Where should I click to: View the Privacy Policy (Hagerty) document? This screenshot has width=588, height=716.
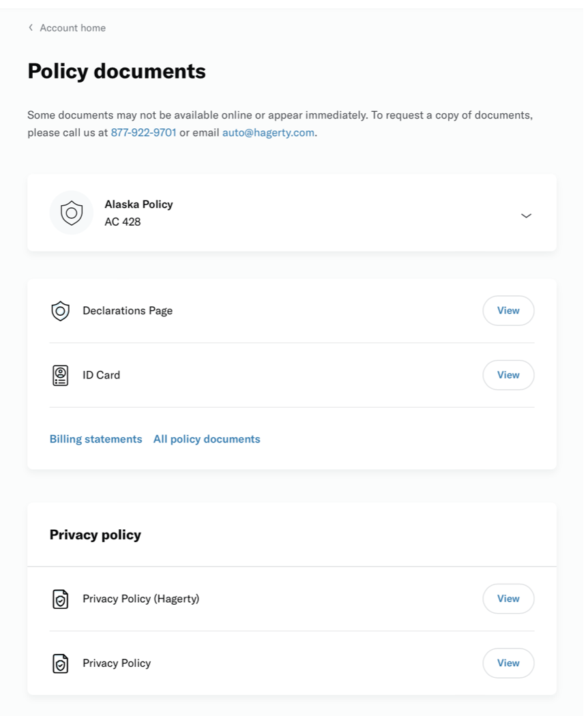pos(508,598)
